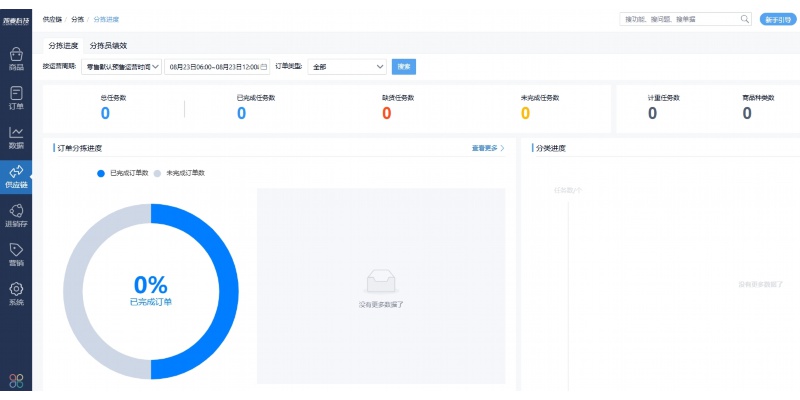
Task: Open the 营销 (Marketing) tag icon
Action: click(16, 254)
